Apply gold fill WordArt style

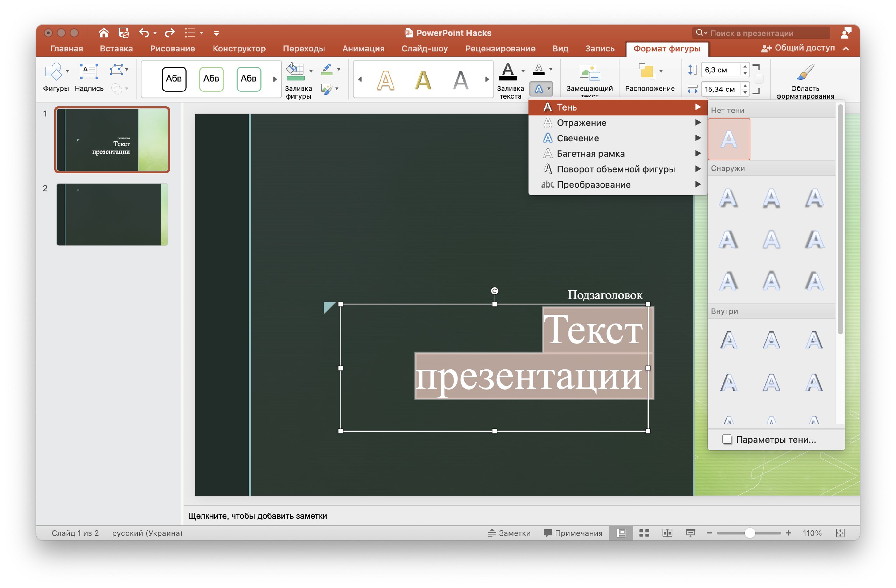(423, 80)
